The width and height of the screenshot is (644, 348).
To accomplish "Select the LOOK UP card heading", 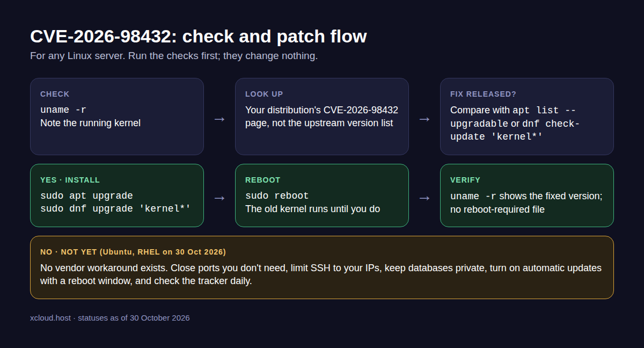I will [x=264, y=94].
